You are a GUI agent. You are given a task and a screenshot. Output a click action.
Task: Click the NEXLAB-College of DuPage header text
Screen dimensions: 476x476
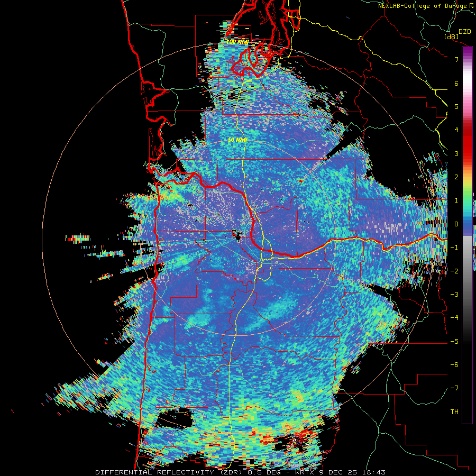coord(426,6)
